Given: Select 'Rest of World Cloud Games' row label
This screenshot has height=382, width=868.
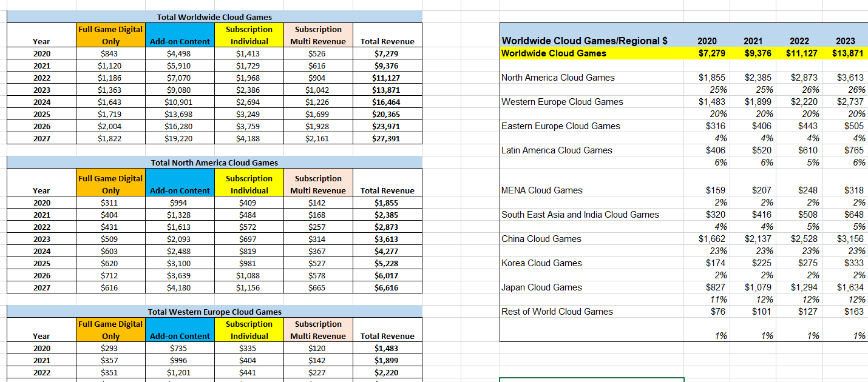Looking at the screenshot, I should (x=592, y=312).
